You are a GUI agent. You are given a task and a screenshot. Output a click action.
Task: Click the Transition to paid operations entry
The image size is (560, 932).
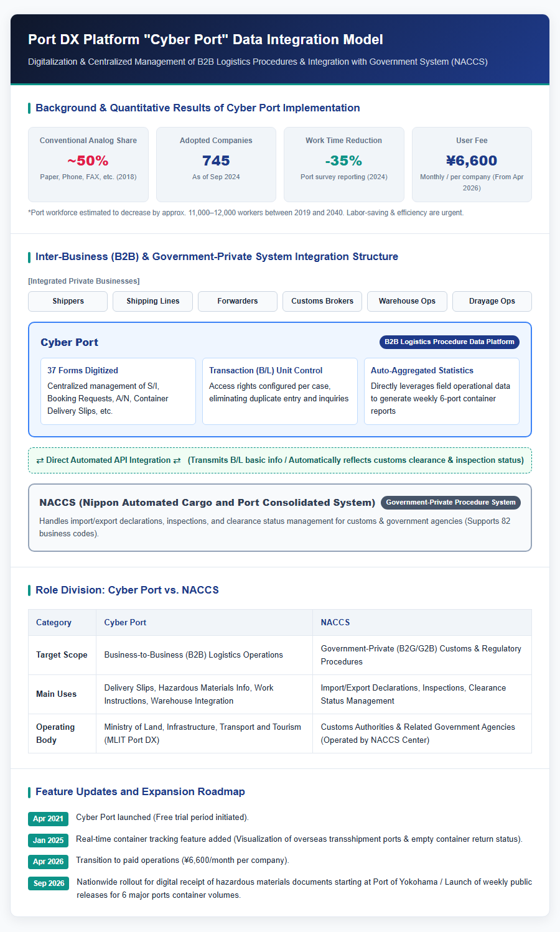tap(182, 860)
